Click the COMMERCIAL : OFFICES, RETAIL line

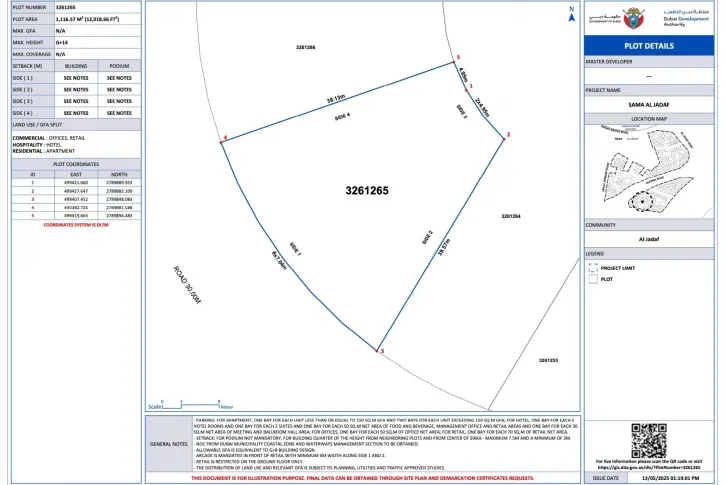[49, 138]
